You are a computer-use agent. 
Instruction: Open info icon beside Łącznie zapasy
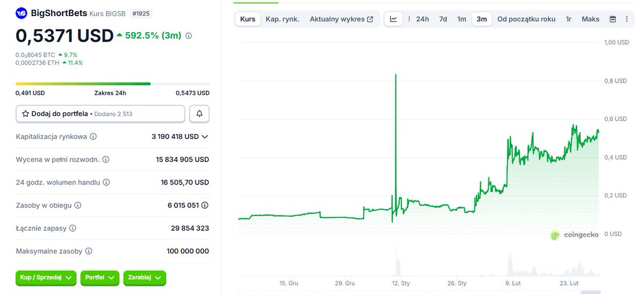point(73,228)
